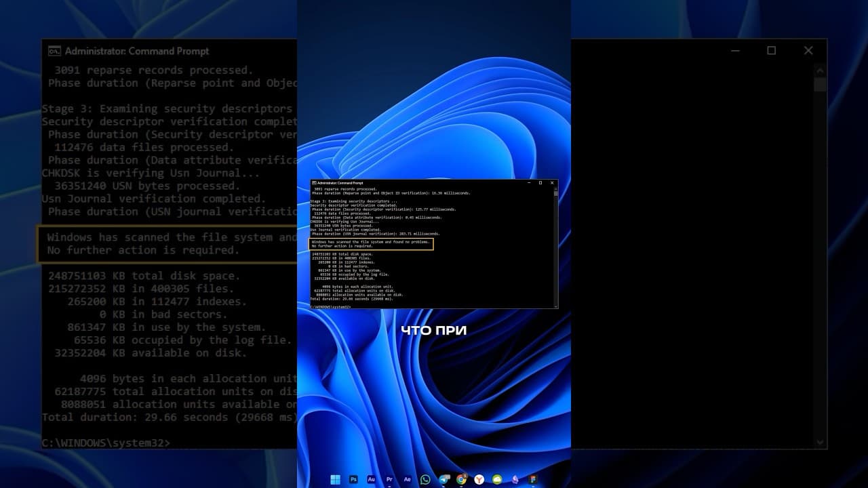Viewport: 868px width, 488px height.
Task: Click the small Command Prompt scrollbar thumb
Action: tap(555, 192)
